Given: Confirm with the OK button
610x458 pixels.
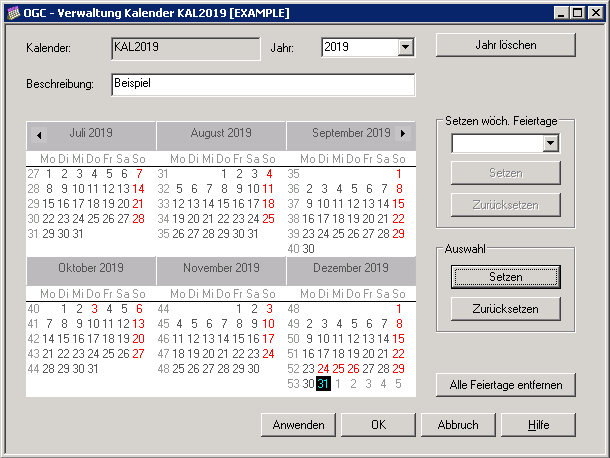Looking at the screenshot, I should pos(378,425).
